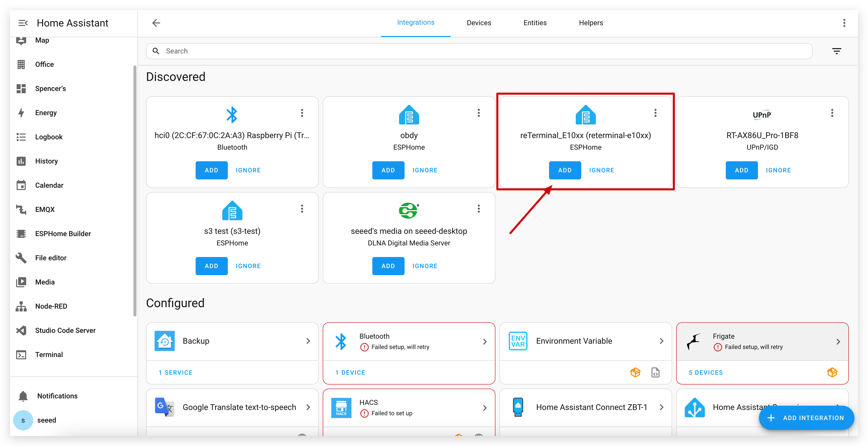Collapse the sidebar with the menu icon
The height and width of the screenshot is (446, 868).
point(23,23)
